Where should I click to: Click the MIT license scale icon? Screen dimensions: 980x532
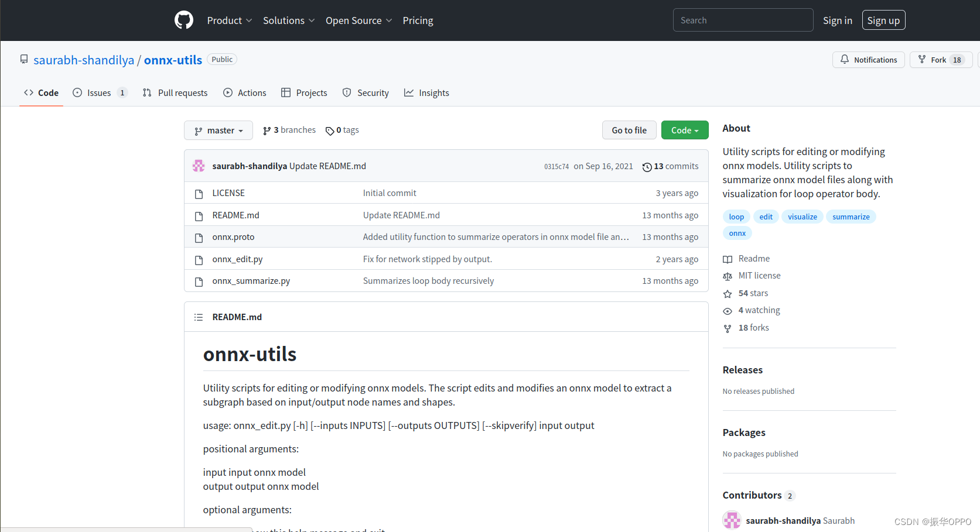click(728, 276)
